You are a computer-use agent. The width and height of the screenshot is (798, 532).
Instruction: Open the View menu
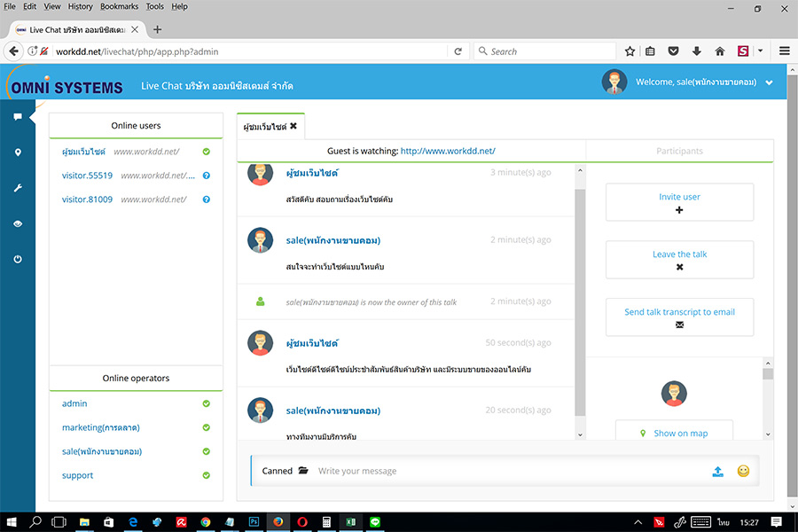point(52,6)
